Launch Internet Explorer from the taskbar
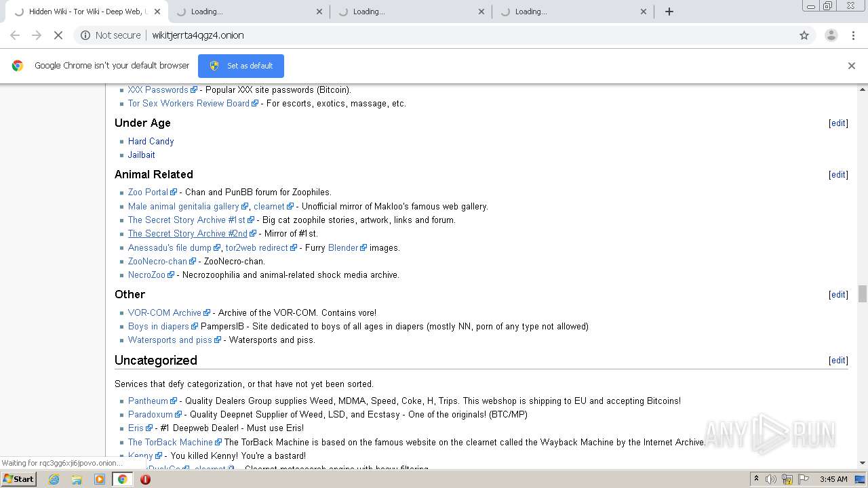The width and height of the screenshot is (868, 488). (54, 479)
